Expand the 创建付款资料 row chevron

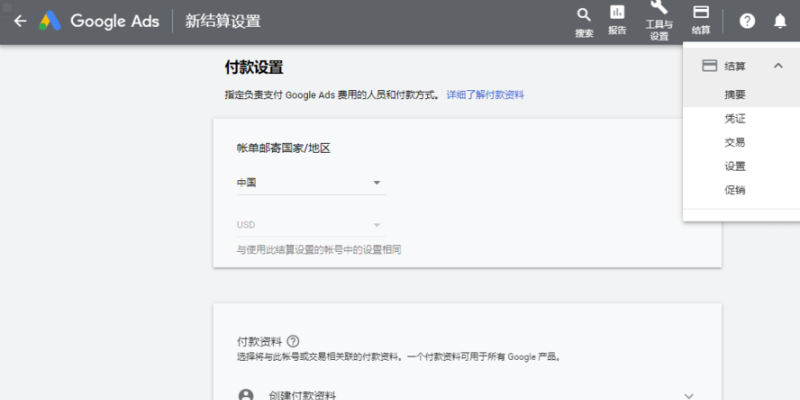(x=689, y=395)
